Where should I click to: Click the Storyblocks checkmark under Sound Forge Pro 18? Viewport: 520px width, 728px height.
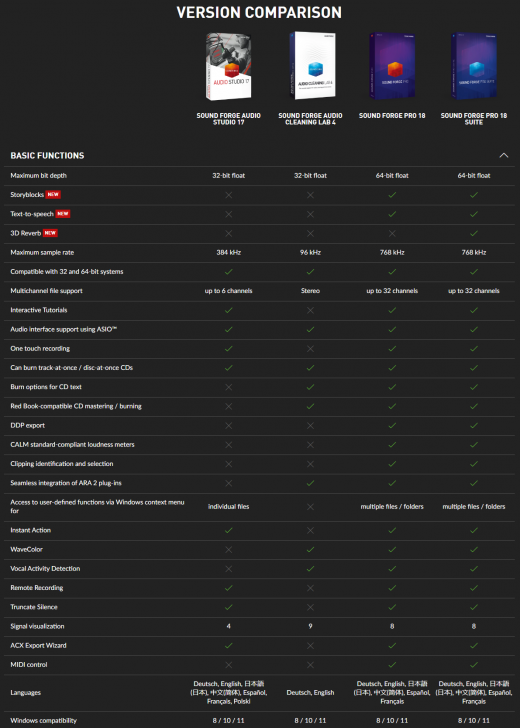point(392,195)
